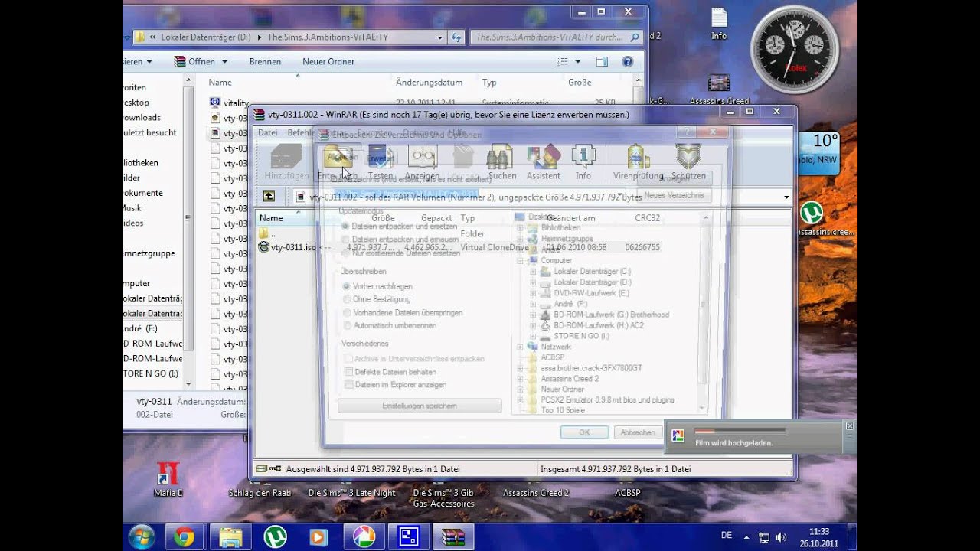Expand the Netzwerk tree node

521,347
